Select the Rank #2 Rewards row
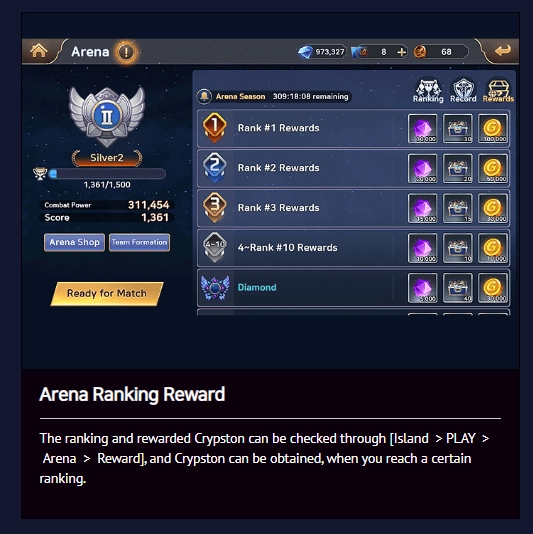533x534 pixels. (x=353, y=168)
